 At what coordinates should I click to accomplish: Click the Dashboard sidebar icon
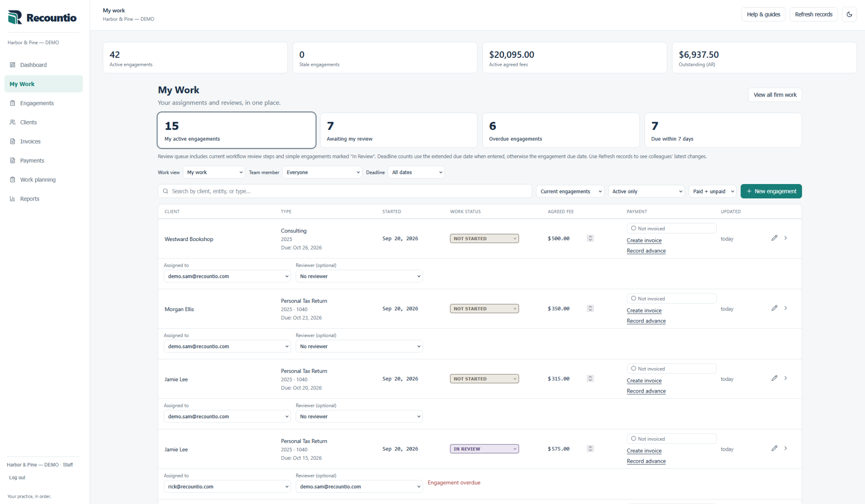click(x=13, y=65)
